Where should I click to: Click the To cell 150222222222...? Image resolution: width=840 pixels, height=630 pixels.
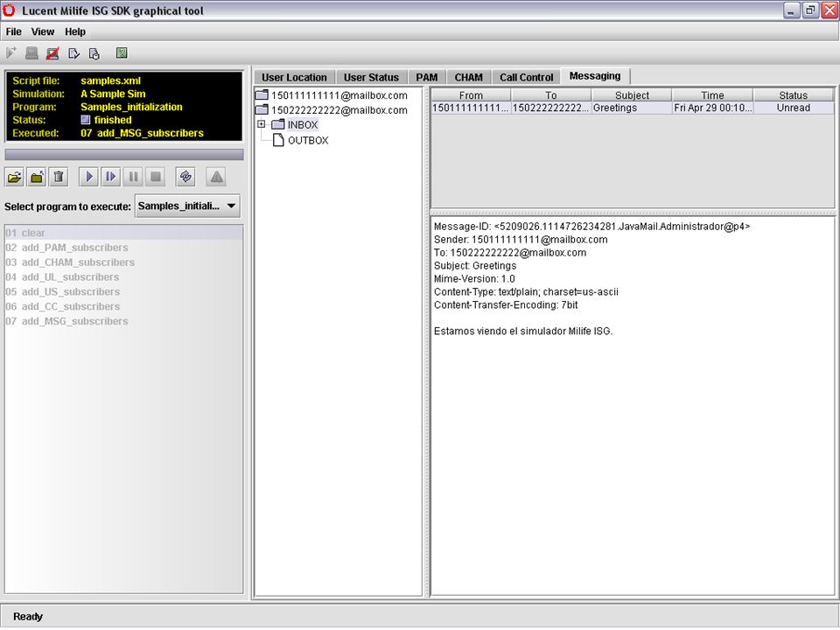[x=551, y=108]
